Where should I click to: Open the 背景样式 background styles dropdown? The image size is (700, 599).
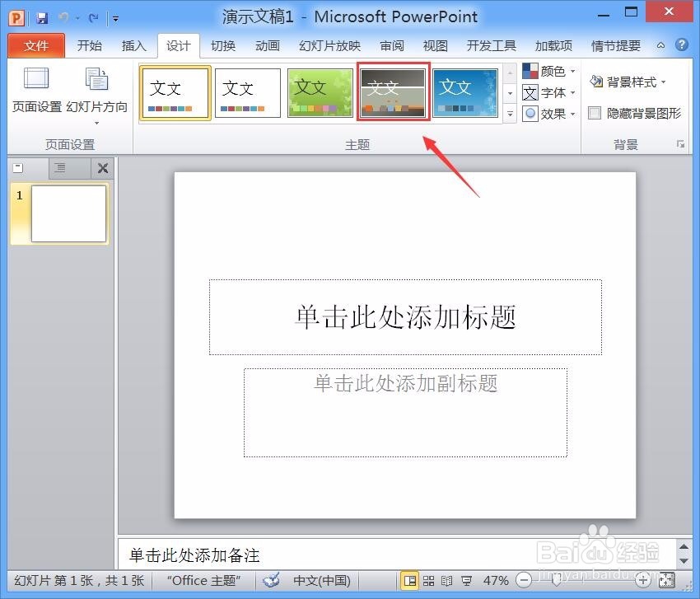(x=628, y=82)
